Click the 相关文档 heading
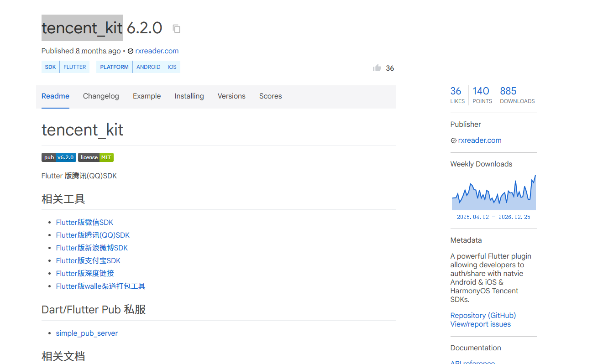 coord(63,356)
